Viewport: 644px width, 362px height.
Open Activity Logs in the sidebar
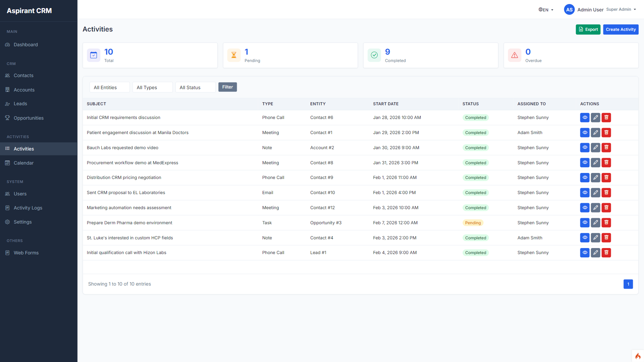click(28, 208)
